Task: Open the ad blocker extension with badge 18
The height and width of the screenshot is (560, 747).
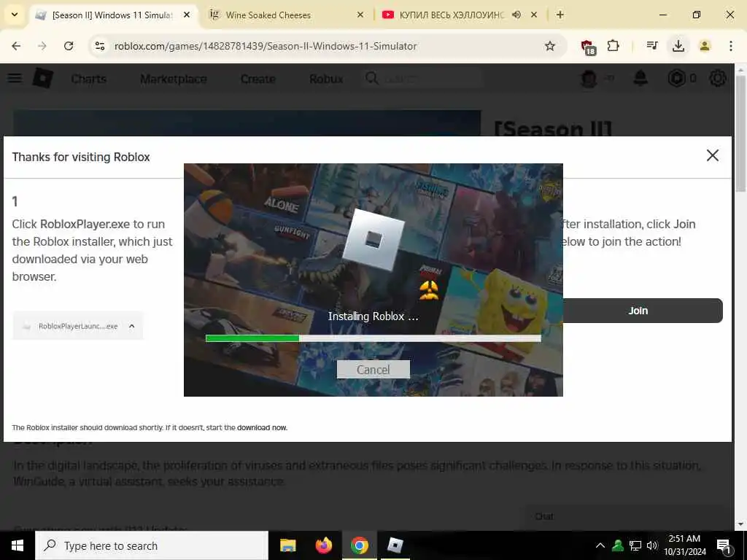Action: pos(588,46)
